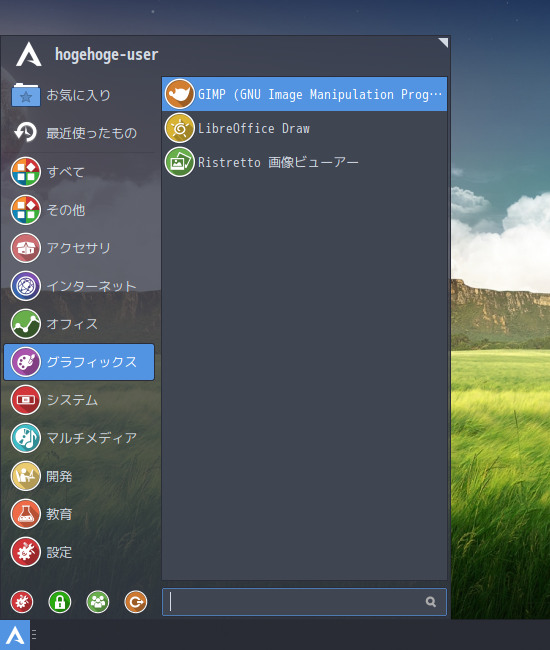Select the その他 category

(x=79, y=210)
